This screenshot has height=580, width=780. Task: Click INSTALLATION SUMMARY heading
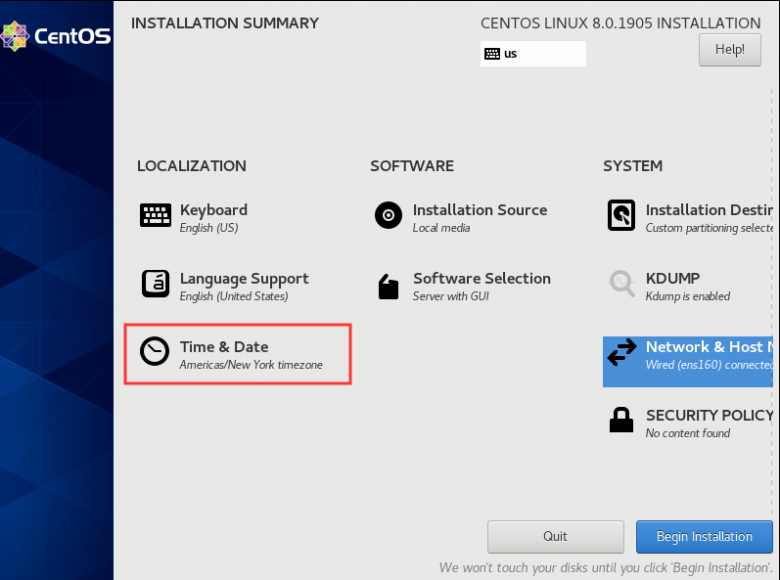coord(225,23)
